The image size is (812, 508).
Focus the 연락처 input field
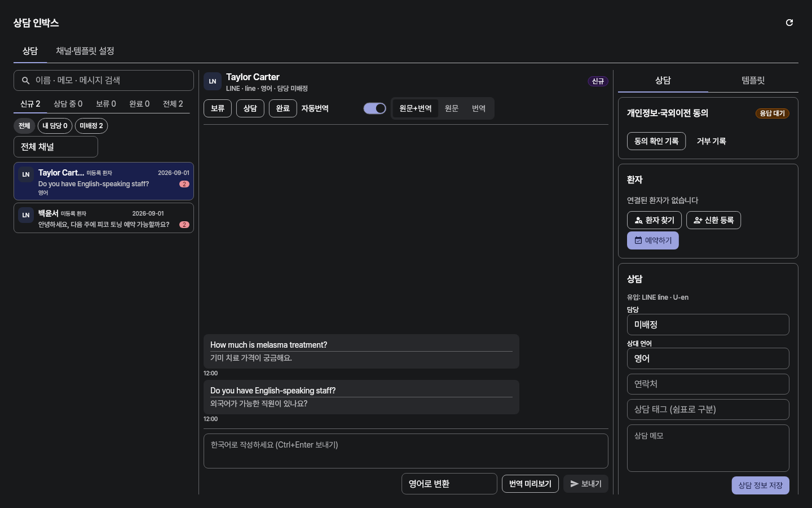(x=708, y=384)
